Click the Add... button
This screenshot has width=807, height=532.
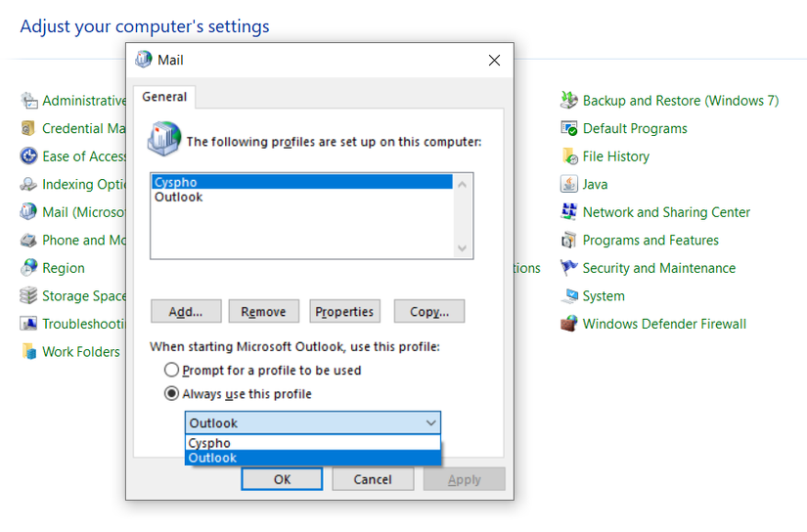(186, 311)
